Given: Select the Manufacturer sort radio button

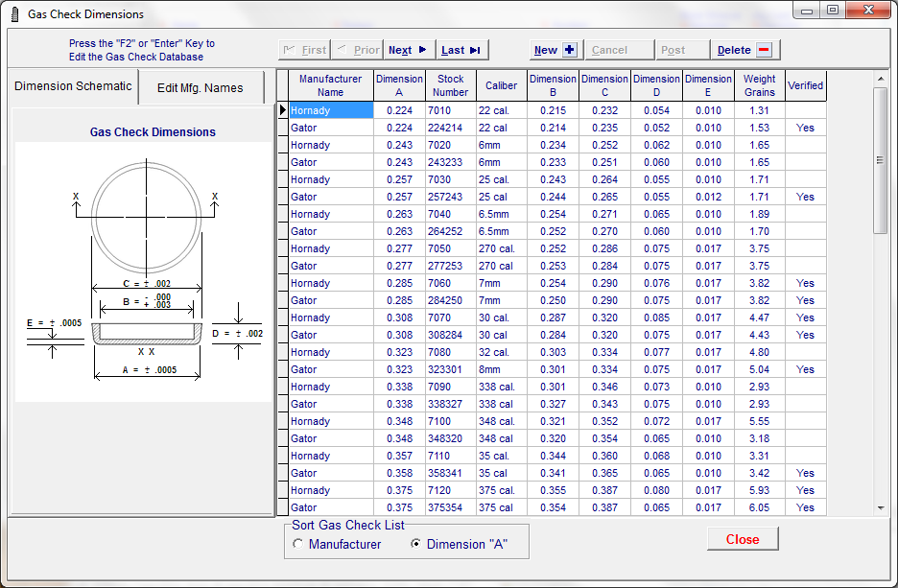Looking at the screenshot, I should tap(297, 544).
